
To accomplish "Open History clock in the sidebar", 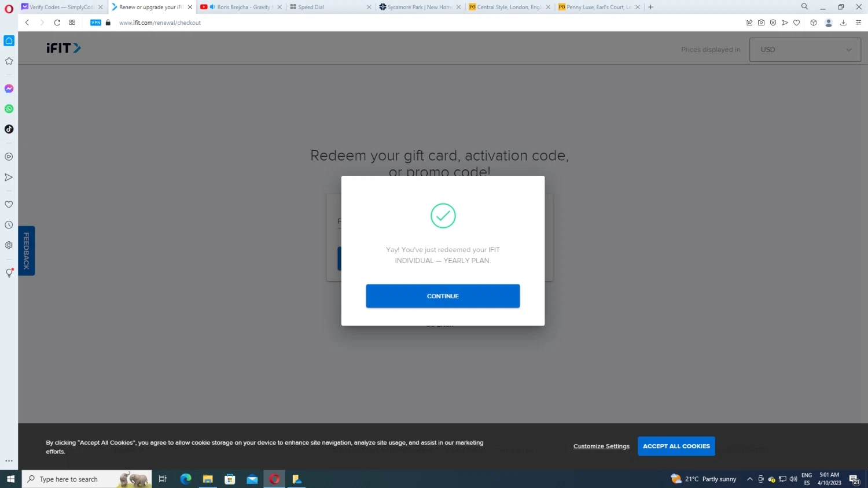I will click(9, 225).
